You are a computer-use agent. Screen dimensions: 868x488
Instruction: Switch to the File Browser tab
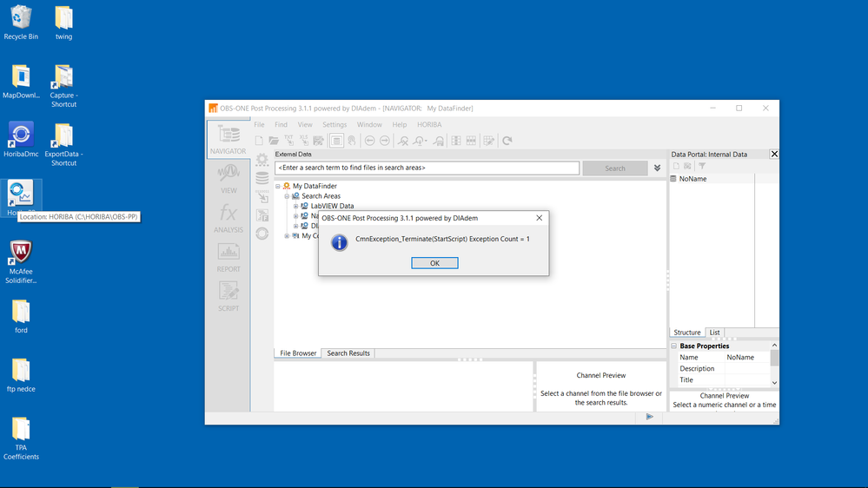[x=298, y=353]
